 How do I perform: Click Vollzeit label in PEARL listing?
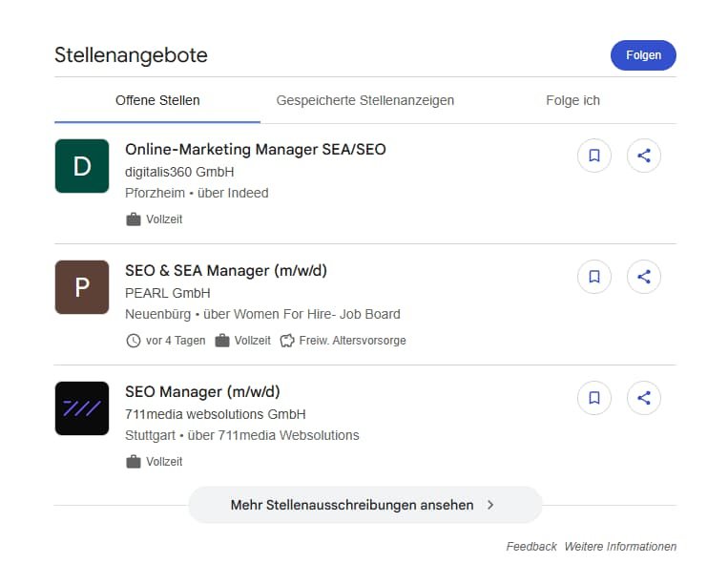coord(253,341)
